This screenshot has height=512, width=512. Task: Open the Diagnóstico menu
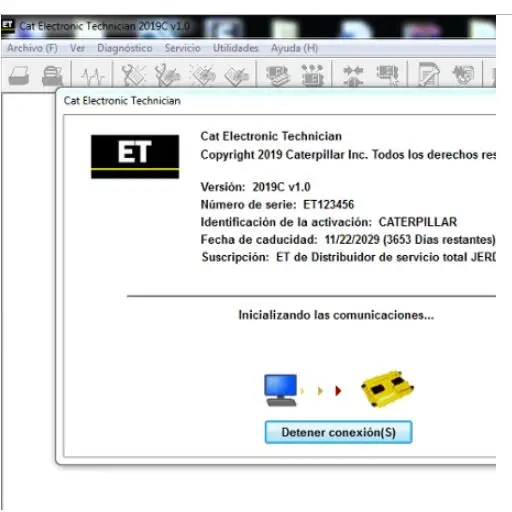125,48
